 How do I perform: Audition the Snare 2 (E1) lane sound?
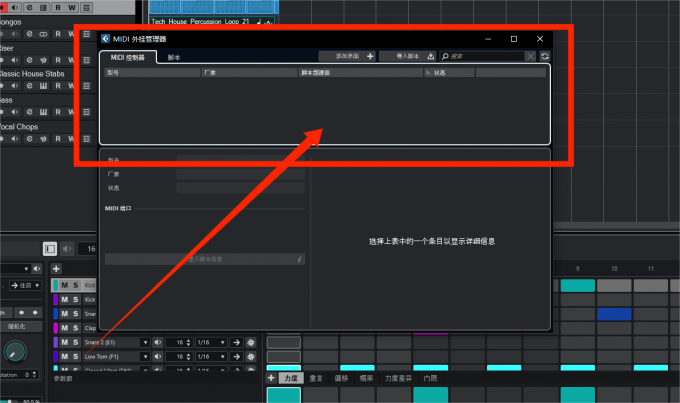157,342
